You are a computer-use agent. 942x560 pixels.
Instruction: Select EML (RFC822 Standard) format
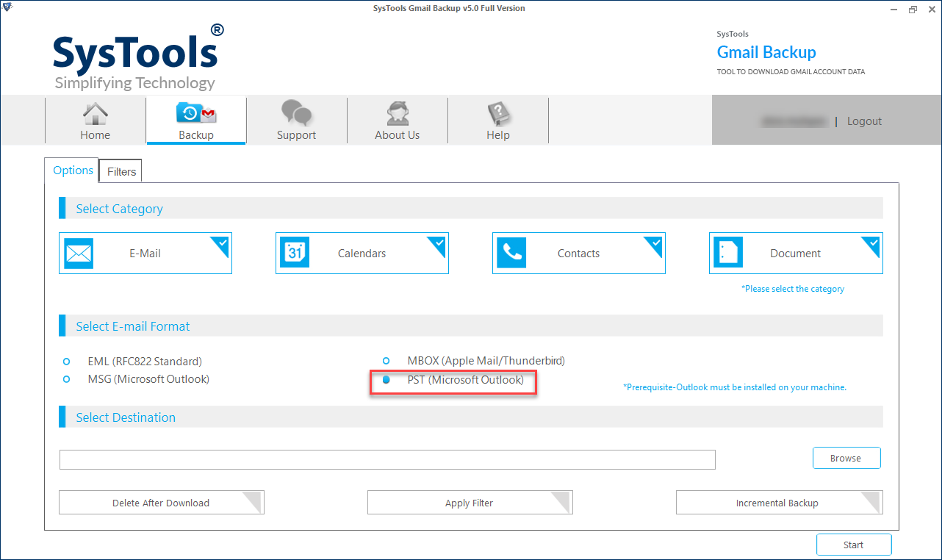(x=67, y=362)
